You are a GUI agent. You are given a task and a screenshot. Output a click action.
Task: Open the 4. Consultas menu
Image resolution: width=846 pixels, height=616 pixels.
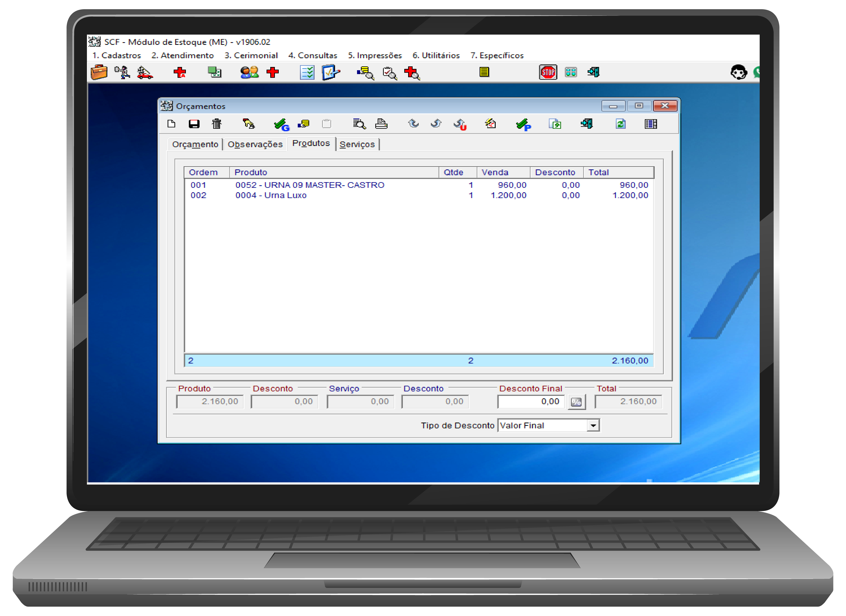point(313,55)
